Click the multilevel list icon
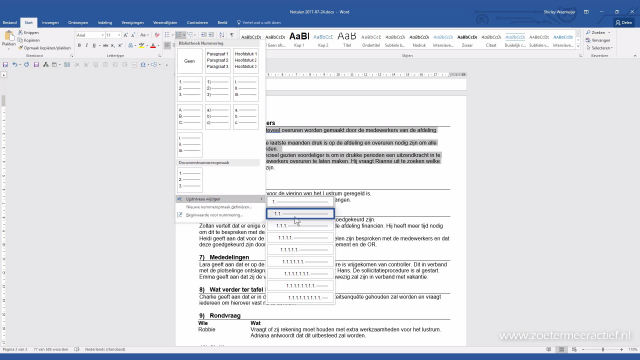This screenshot has height=360, width=640. [191, 35]
